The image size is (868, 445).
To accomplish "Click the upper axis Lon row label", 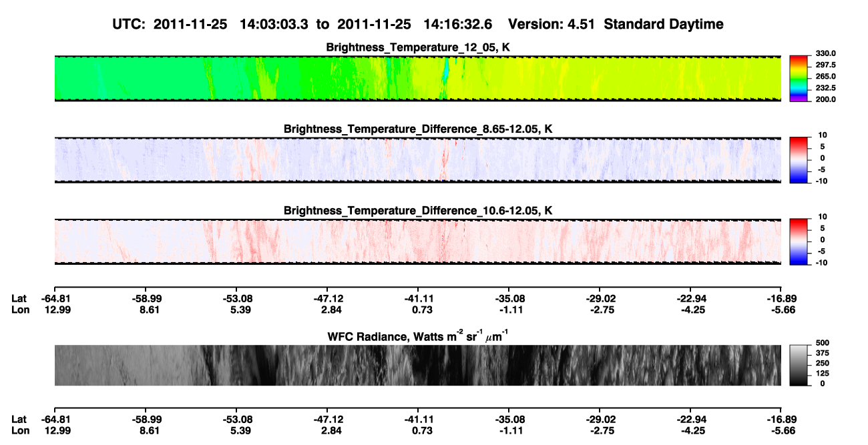I will (19, 310).
